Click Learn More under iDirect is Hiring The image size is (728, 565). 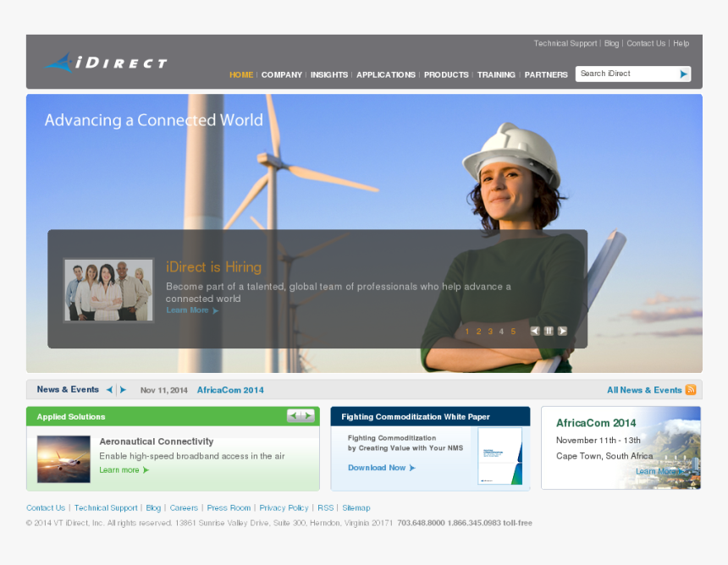(192, 310)
